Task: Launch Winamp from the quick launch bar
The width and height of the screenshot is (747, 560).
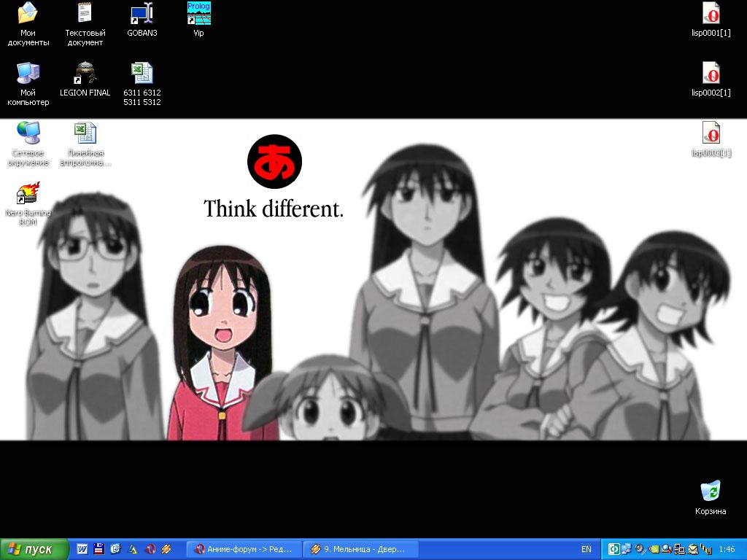Action: (166, 549)
